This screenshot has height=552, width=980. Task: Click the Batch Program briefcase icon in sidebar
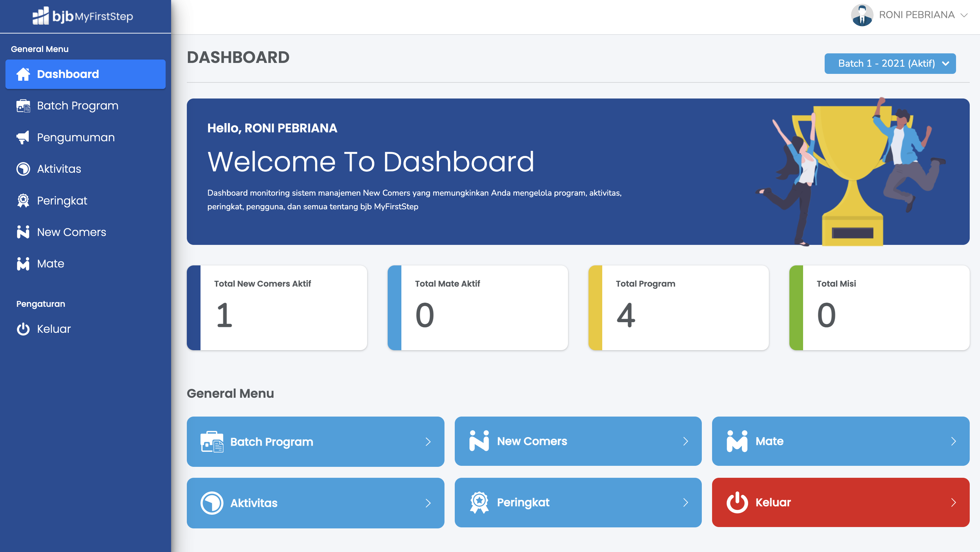point(23,106)
